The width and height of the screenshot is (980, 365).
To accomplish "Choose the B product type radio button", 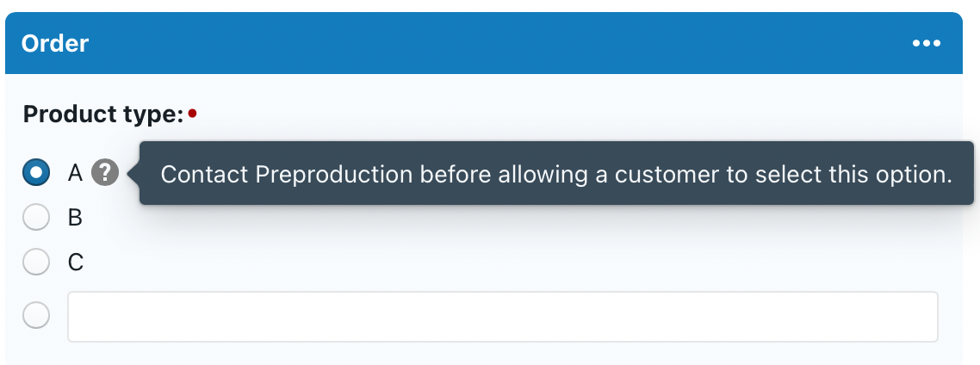I will pos(36,219).
